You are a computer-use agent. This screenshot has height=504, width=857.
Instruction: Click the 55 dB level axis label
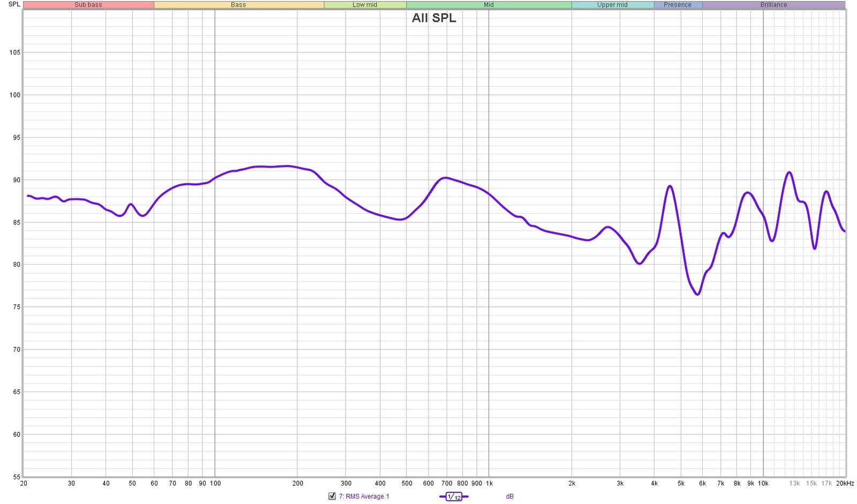click(x=17, y=477)
